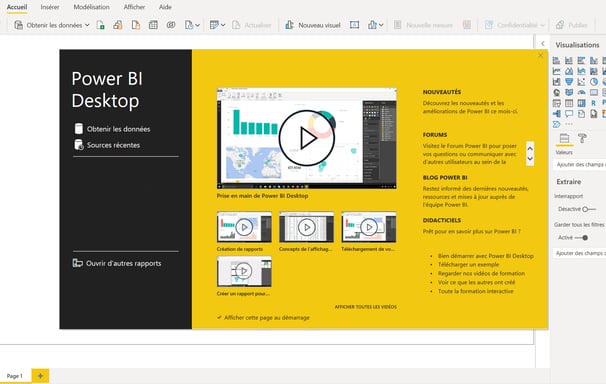The image size is (606, 384).
Task: Select the gauge visualization
Action: pyautogui.click(x=581, y=92)
